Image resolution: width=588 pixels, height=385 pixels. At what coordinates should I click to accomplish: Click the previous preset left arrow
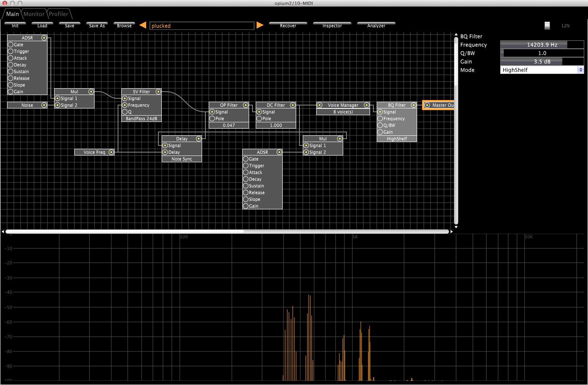pos(143,25)
